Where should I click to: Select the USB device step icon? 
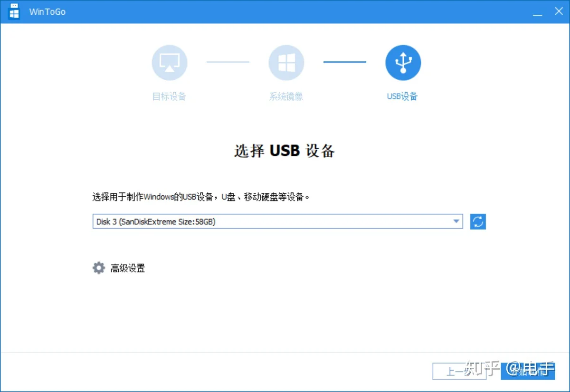[x=403, y=63]
